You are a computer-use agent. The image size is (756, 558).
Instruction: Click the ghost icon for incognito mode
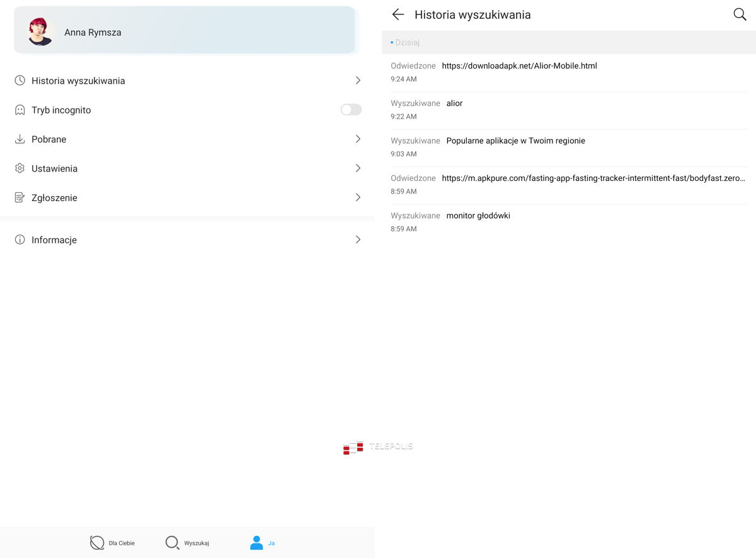pyautogui.click(x=20, y=110)
